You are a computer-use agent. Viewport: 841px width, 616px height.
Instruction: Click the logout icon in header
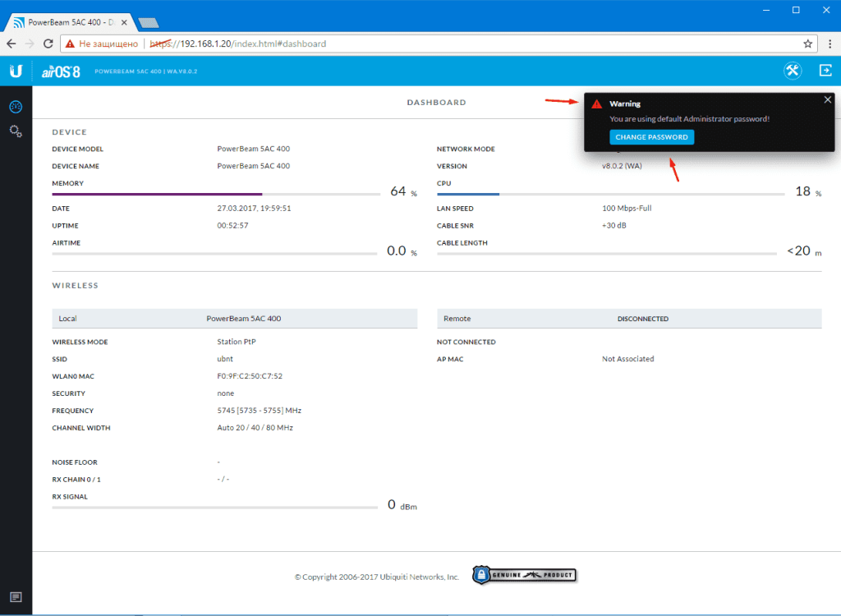[825, 71]
